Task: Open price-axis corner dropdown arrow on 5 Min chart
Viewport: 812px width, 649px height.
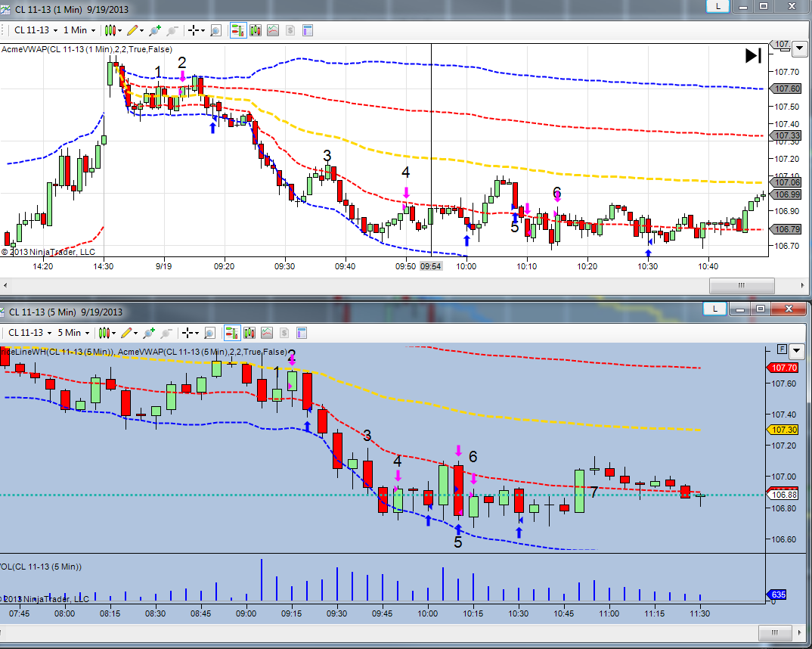Action: 797,351
